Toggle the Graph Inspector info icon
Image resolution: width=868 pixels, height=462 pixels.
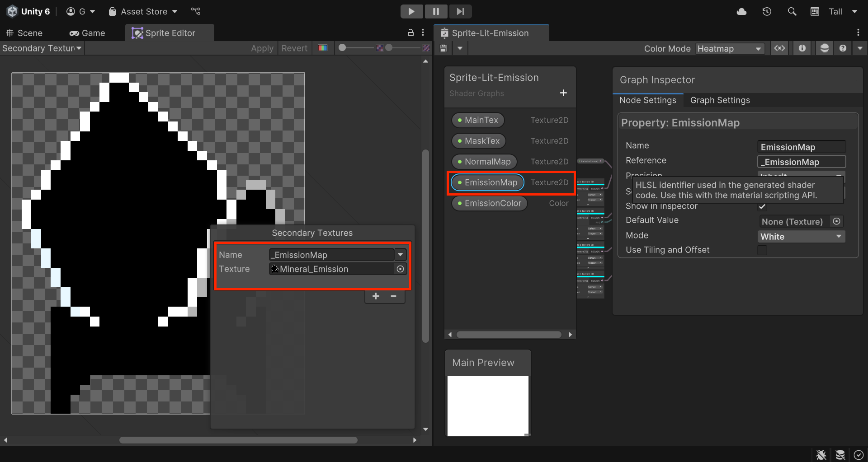tap(802, 48)
